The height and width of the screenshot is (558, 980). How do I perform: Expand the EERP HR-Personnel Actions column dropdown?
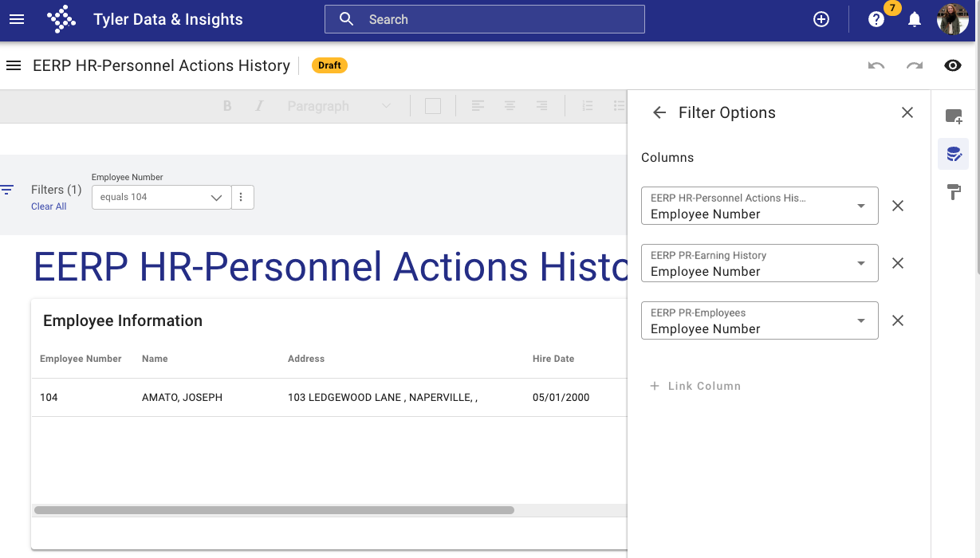pyautogui.click(x=760, y=206)
